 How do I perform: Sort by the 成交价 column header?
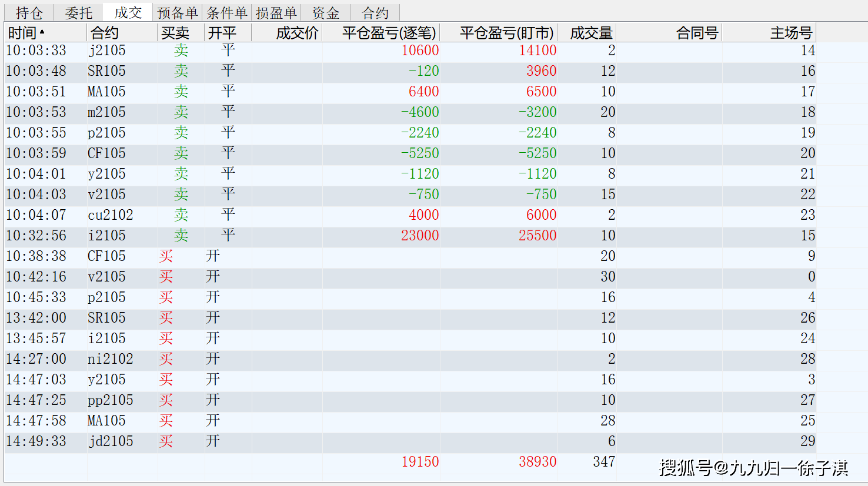pos(287,33)
